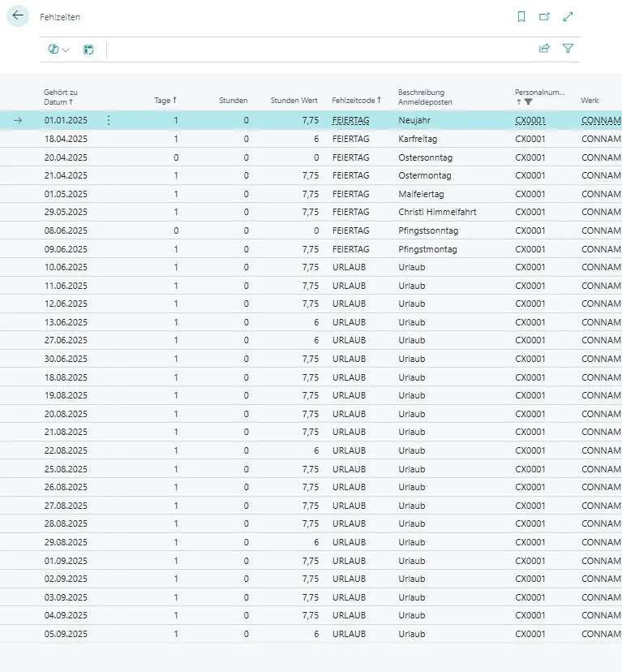Sort by the Gehört zu Datum column

[x=60, y=97]
